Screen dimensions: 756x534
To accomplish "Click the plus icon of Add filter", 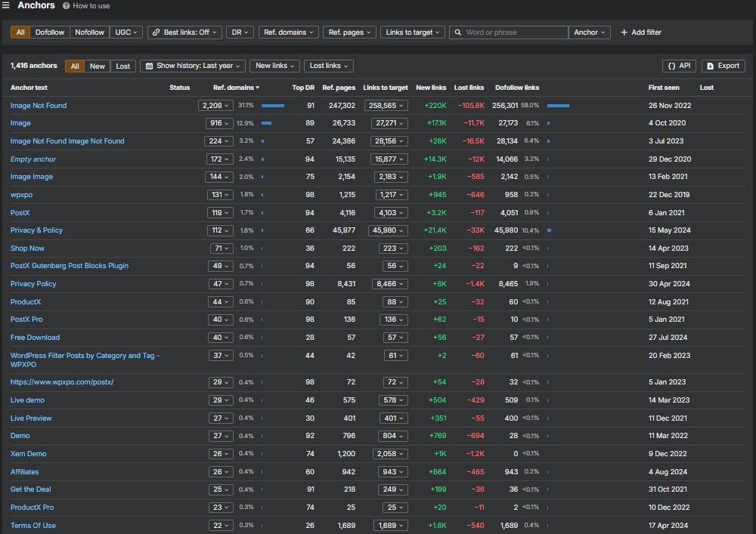I will (x=624, y=32).
